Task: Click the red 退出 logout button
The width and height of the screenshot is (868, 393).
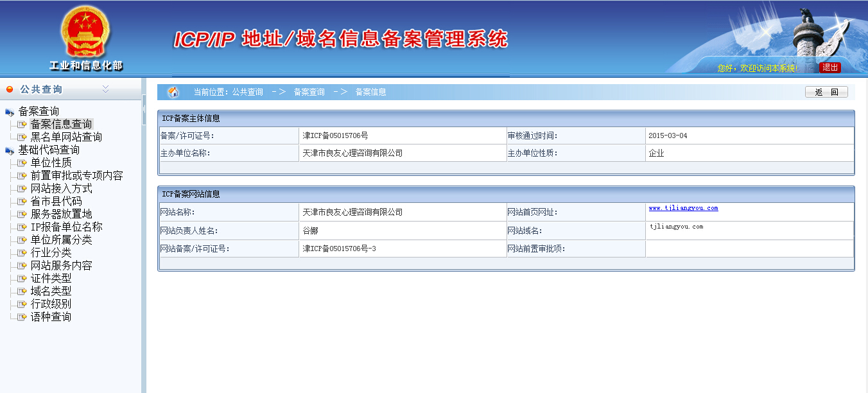Action: (x=830, y=67)
